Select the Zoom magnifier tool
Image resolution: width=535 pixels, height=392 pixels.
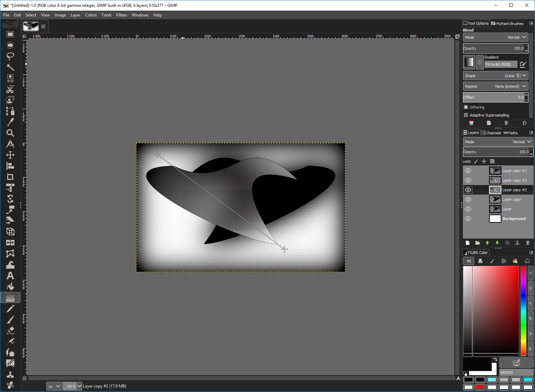pyautogui.click(x=10, y=133)
